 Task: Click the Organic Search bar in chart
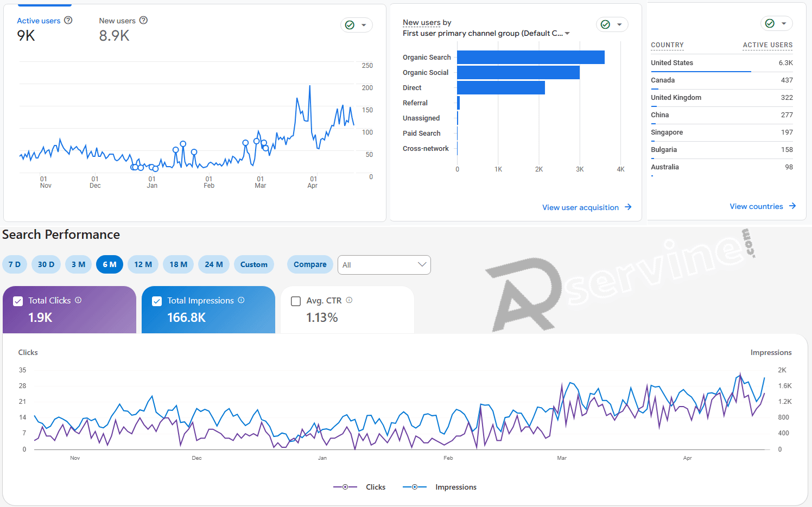530,58
